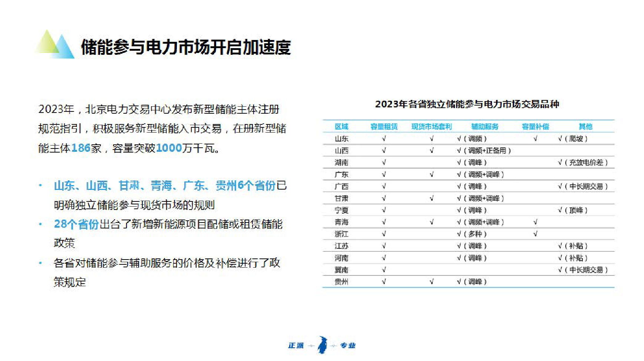Select the slide title 储能参与电力市场开启加速度

click(186, 47)
